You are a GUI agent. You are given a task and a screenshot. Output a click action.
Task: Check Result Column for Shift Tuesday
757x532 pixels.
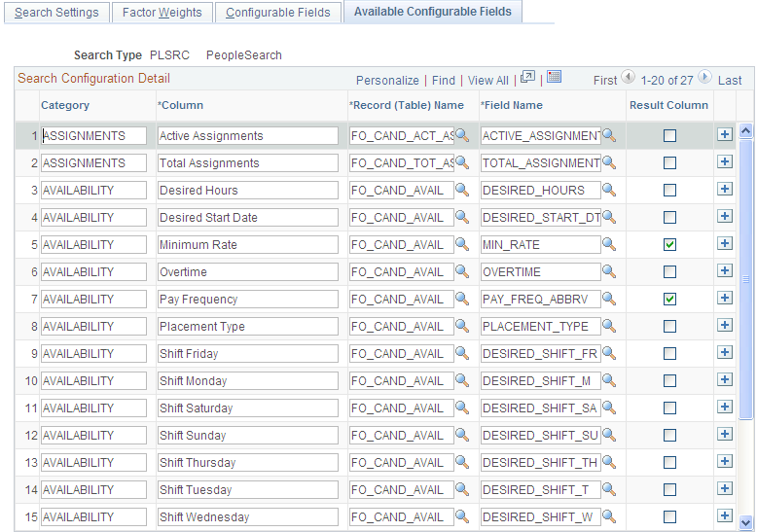(669, 490)
